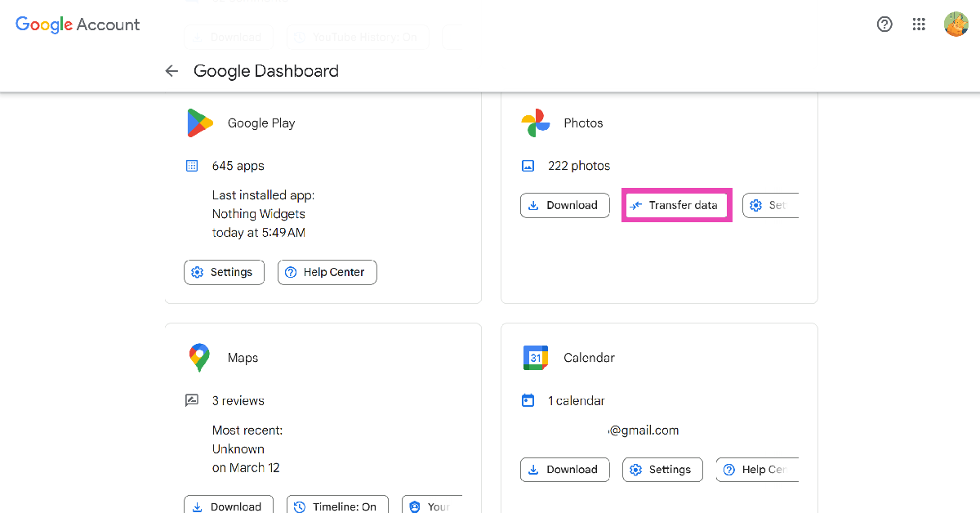Click the 1 calendar text

577,401
